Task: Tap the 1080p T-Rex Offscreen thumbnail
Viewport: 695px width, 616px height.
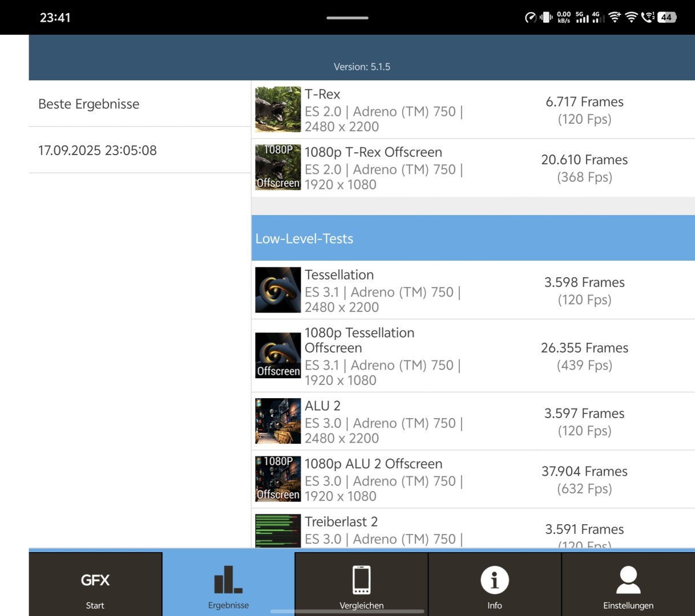Action: coord(278,167)
